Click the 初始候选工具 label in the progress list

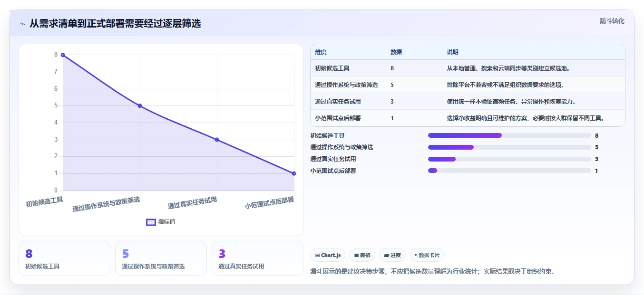tap(328, 136)
